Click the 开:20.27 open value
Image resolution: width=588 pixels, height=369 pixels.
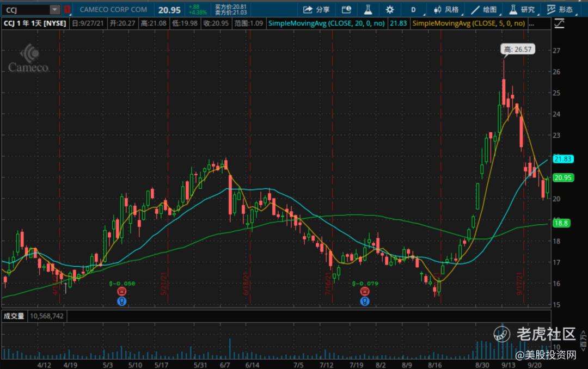click(122, 23)
